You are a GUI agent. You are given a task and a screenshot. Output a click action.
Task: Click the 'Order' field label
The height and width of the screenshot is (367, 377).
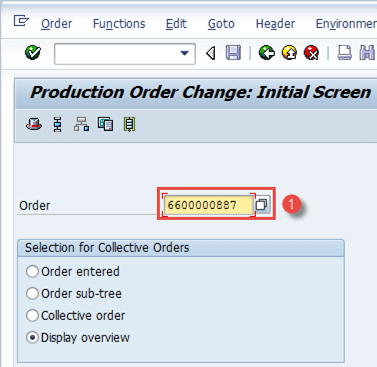(35, 205)
